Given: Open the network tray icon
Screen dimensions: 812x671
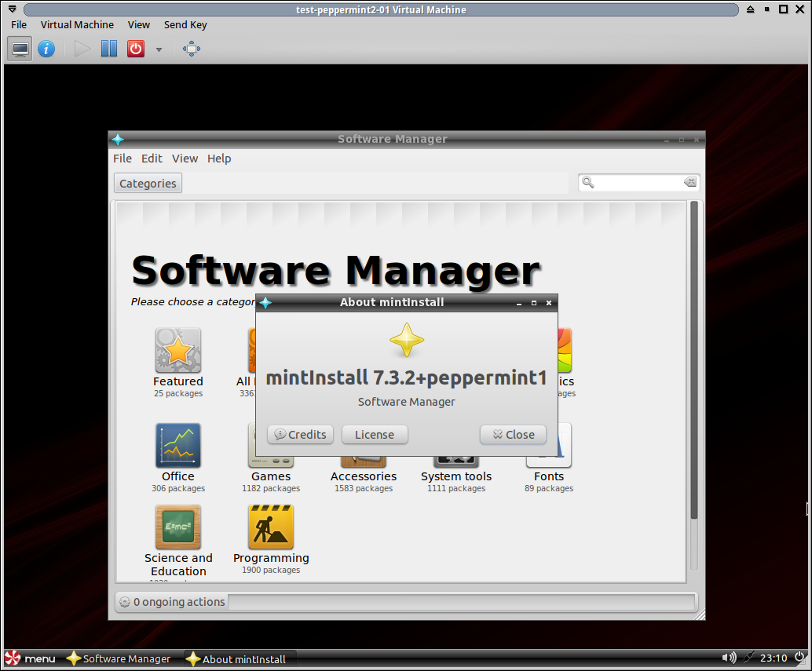Looking at the screenshot, I should pos(748,658).
